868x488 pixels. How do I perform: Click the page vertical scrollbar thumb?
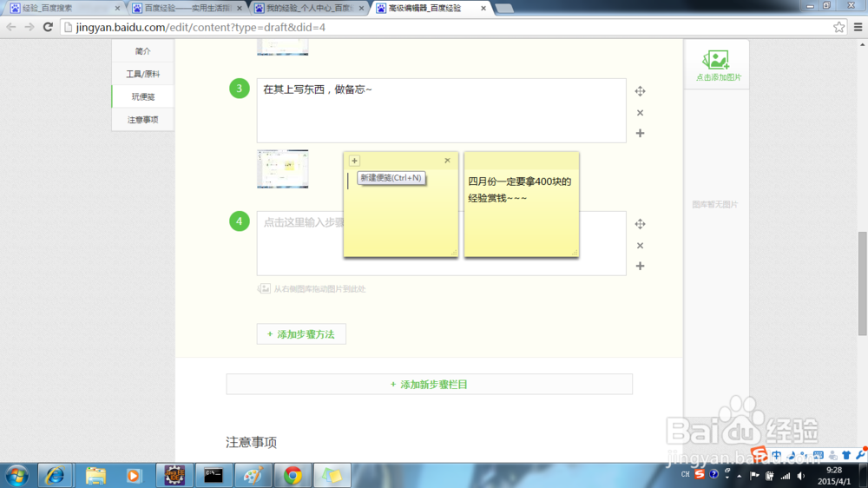(x=863, y=284)
